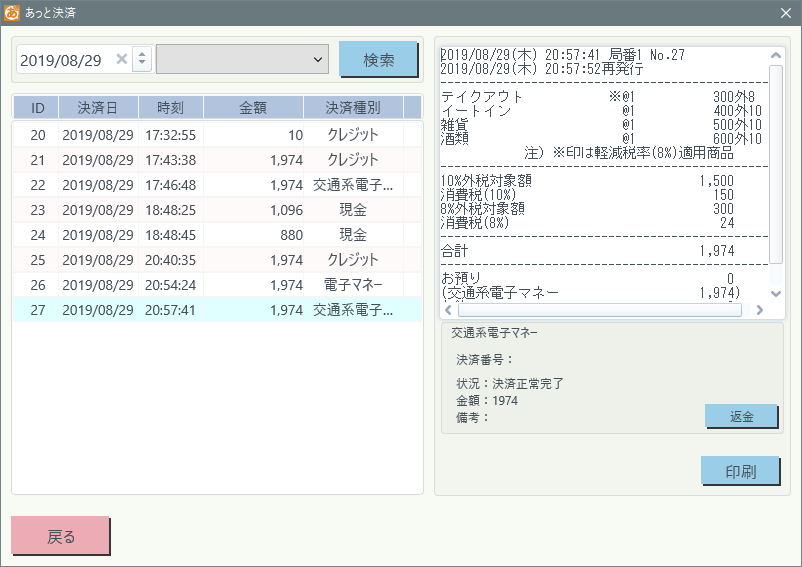Sort by 金額 column header
The height and width of the screenshot is (567, 802).
pos(254,108)
